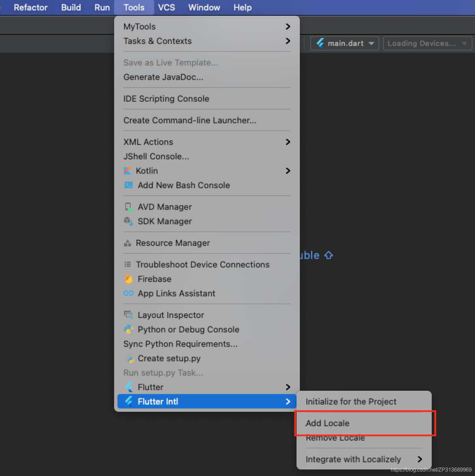Open the VCS menu
The image size is (475, 476).
pyautogui.click(x=166, y=8)
